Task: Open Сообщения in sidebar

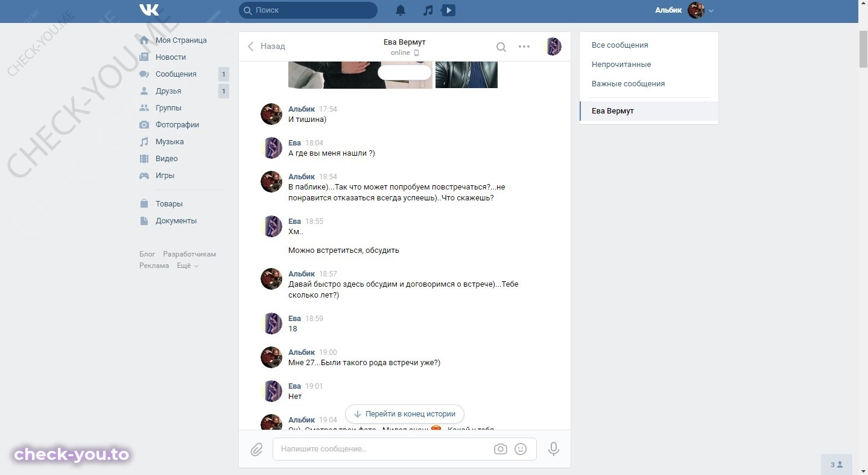Action: (176, 74)
